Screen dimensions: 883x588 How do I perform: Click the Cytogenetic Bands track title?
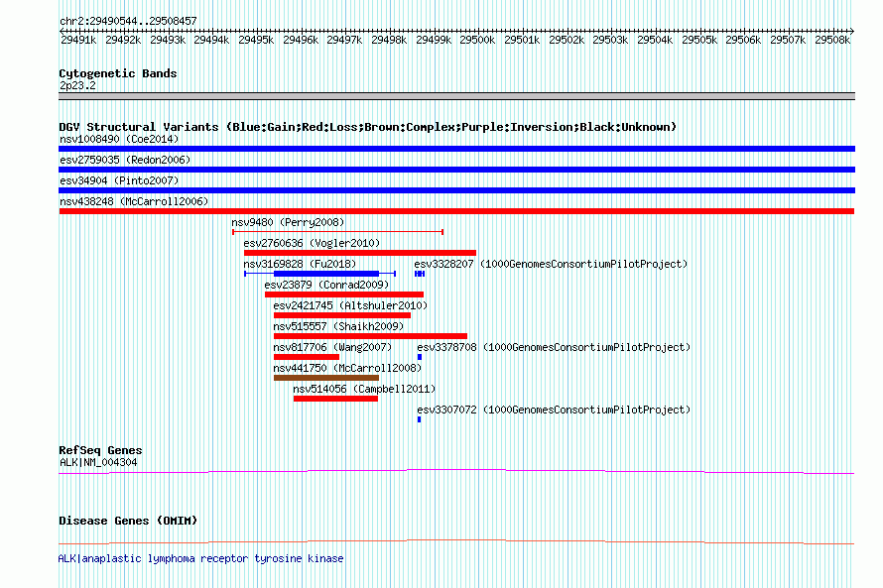[118, 73]
